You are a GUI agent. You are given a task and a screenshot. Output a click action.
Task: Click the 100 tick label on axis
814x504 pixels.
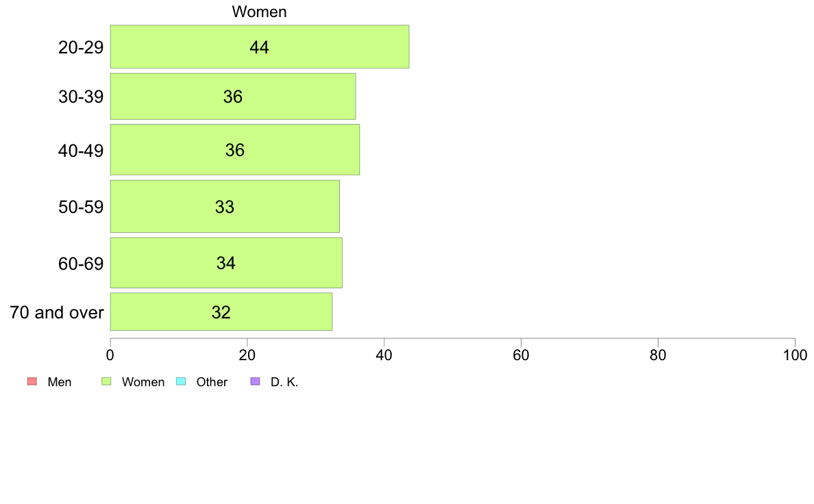pos(795,355)
